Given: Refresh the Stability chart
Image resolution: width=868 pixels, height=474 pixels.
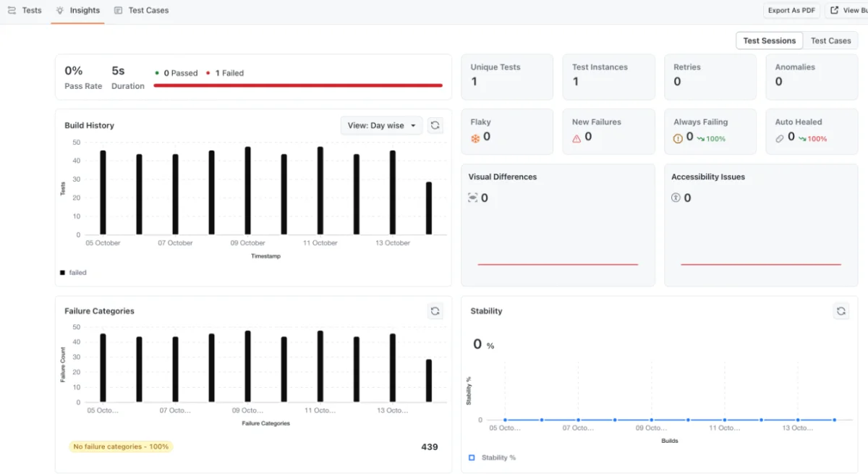Looking at the screenshot, I should (x=841, y=311).
